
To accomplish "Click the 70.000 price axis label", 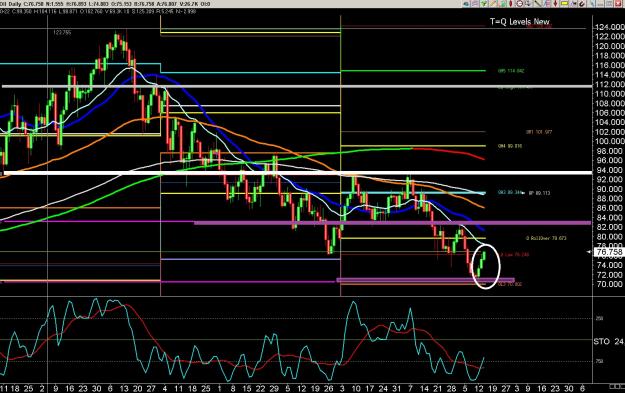I will 609,284.
